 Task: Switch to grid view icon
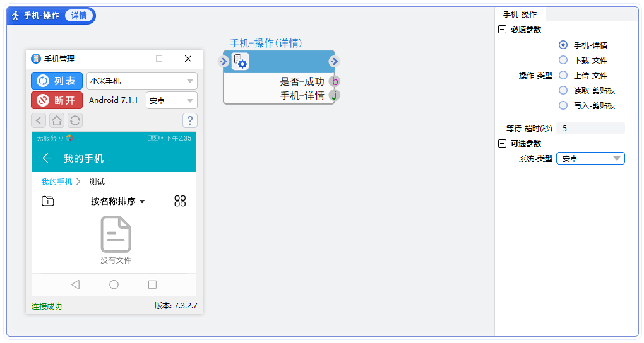[x=180, y=201]
